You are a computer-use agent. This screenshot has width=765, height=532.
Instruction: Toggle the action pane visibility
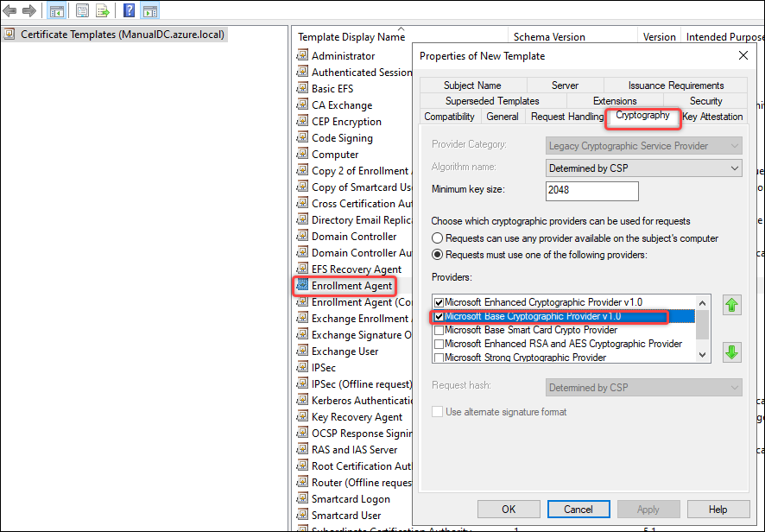point(149,10)
